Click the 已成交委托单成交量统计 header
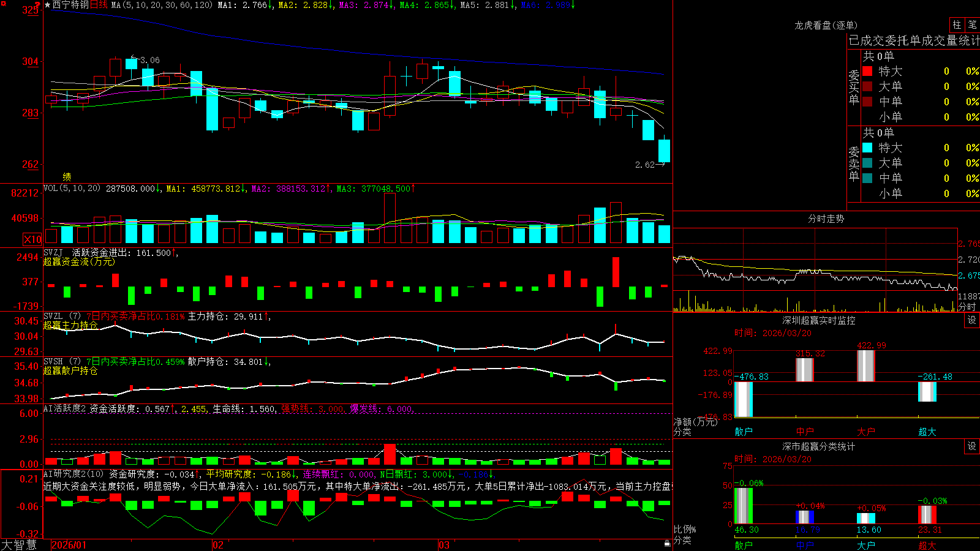The width and height of the screenshot is (980, 551). point(914,40)
